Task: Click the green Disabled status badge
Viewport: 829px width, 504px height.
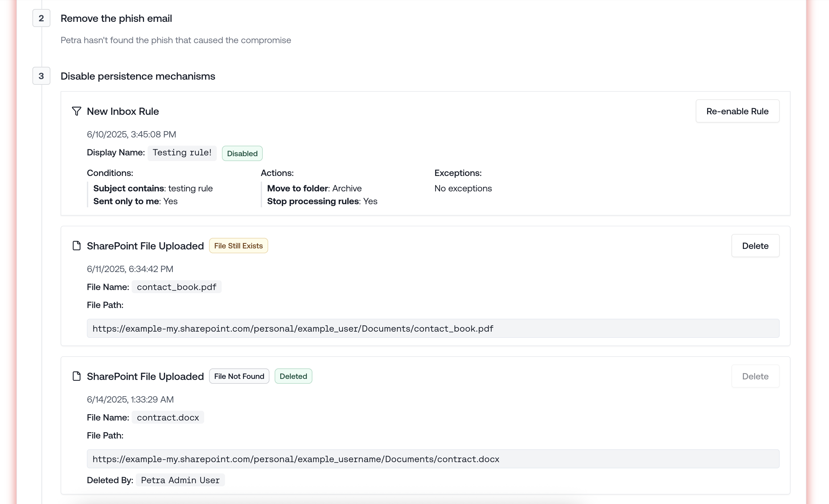Action: (242, 154)
